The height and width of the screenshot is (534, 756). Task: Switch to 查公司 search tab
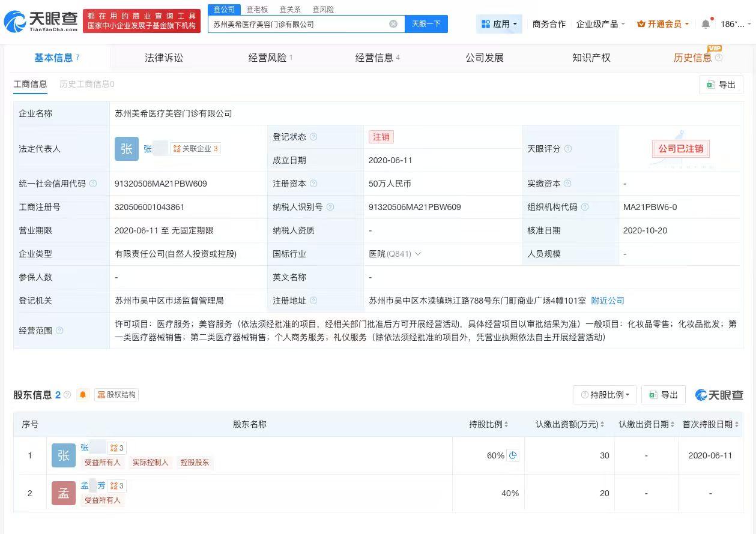click(225, 9)
